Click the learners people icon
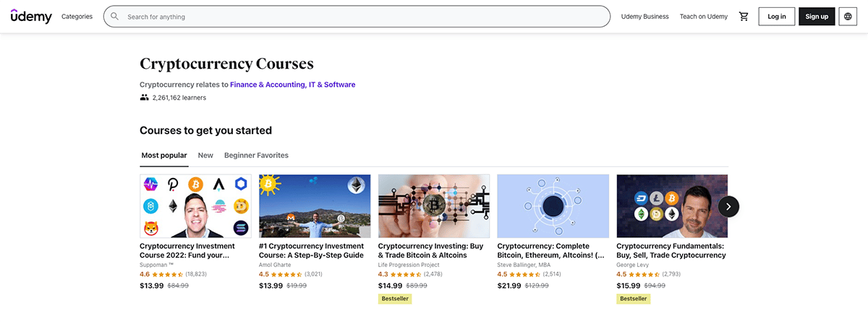 point(145,97)
